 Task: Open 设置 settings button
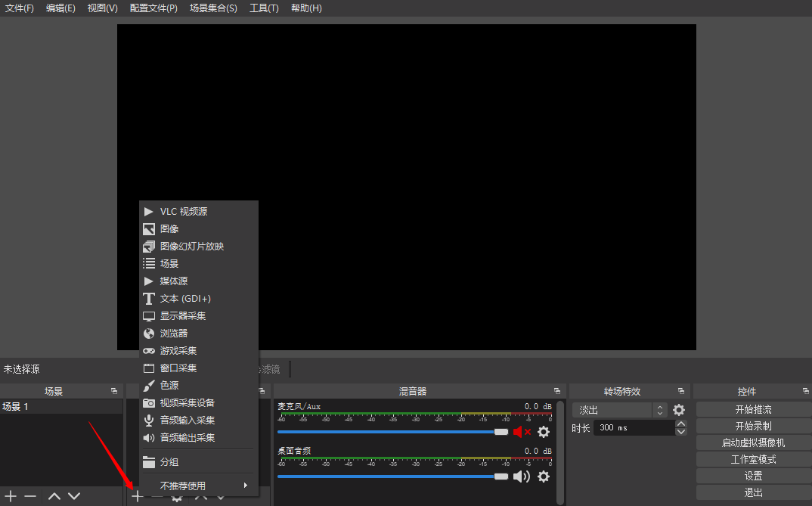click(754, 476)
